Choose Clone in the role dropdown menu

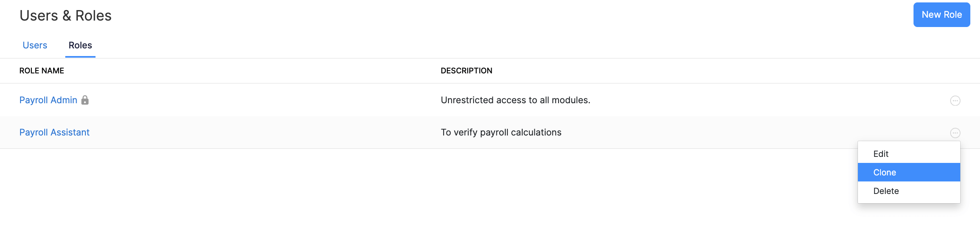click(x=885, y=172)
